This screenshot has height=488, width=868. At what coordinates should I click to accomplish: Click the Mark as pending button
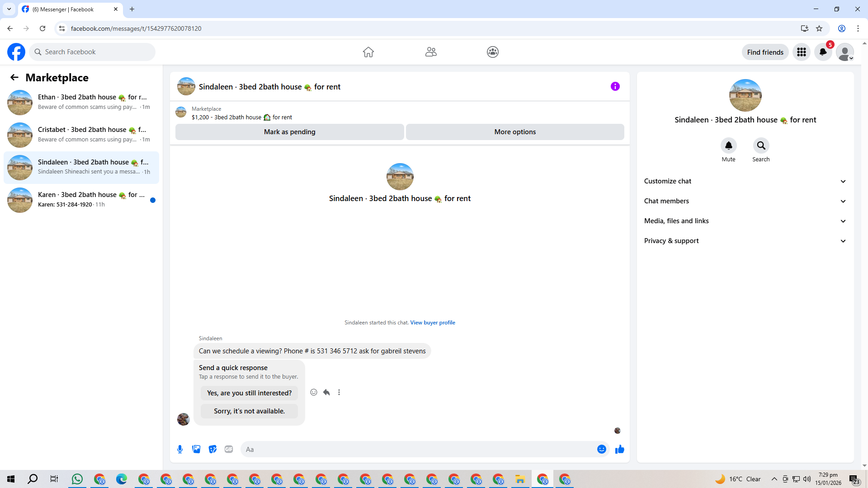[x=289, y=132]
